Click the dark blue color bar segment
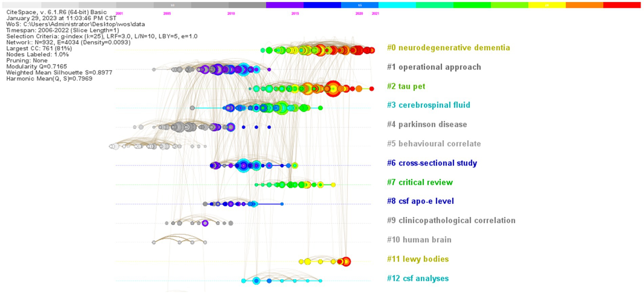644x294 pixels. [322, 5]
